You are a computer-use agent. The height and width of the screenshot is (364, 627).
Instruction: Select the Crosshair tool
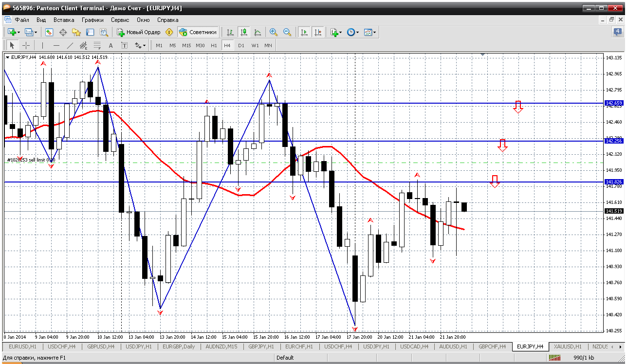[26, 45]
